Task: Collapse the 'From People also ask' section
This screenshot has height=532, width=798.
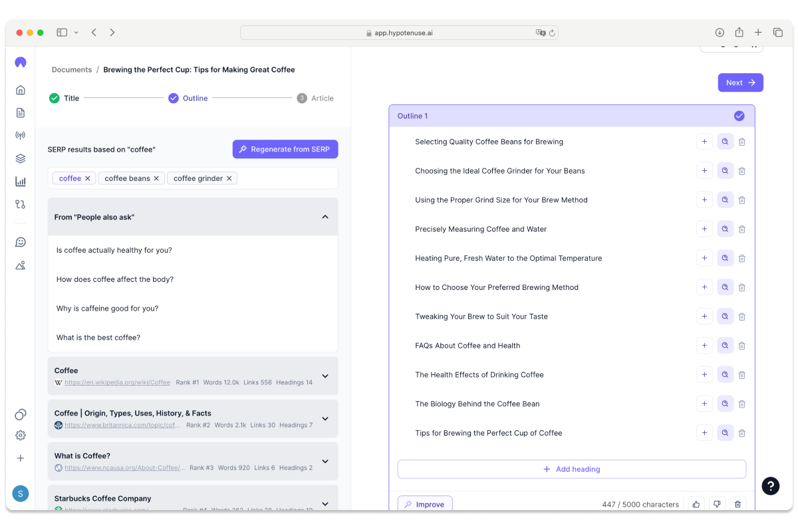Action: [x=325, y=216]
